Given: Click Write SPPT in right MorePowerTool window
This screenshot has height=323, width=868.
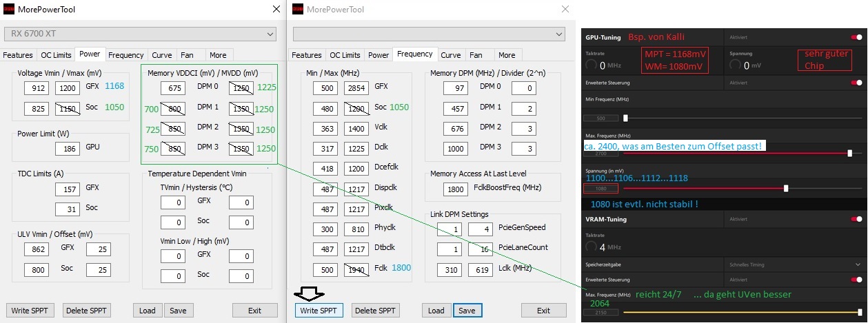Looking at the screenshot, I should [319, 310].
